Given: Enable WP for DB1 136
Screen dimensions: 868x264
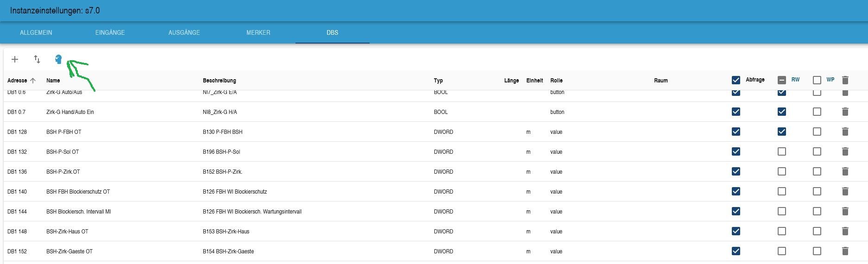Looking at the screenshot, I should [x=817, y=171].
